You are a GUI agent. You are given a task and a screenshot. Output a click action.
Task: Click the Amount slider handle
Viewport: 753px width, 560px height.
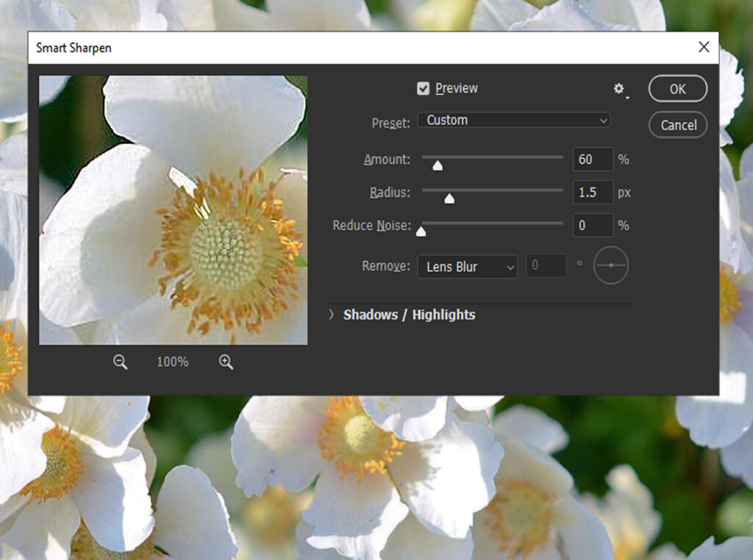(438, 165)
